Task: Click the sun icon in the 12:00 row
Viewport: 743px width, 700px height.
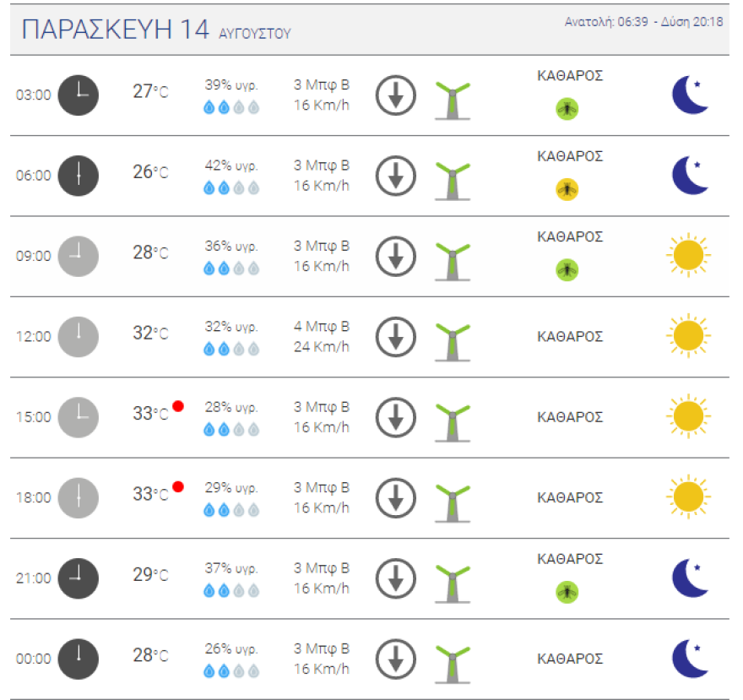Action: [688, 336]
